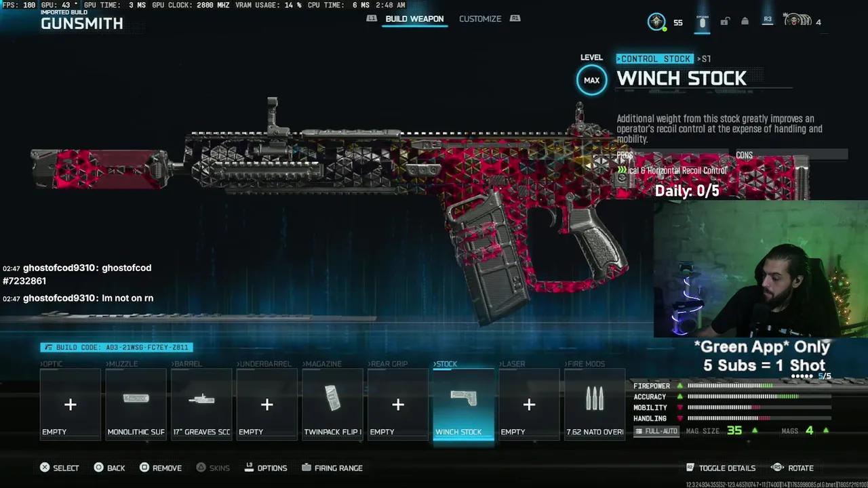Open the Customize tab
868x488 pixels.
coord(480,19)
